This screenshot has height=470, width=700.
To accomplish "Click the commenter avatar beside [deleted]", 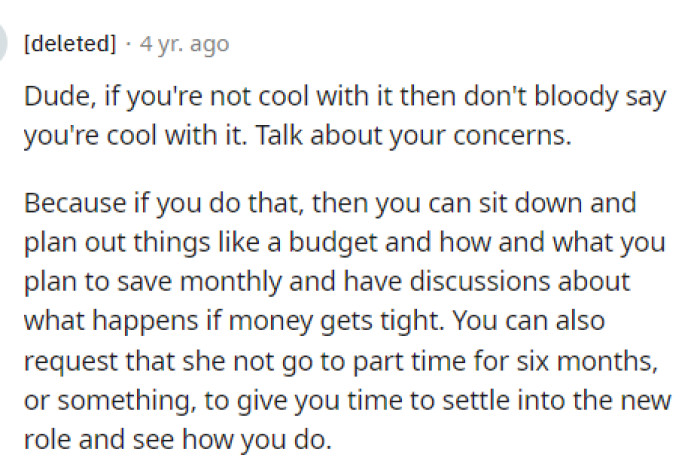I will (x=4, y=45).
